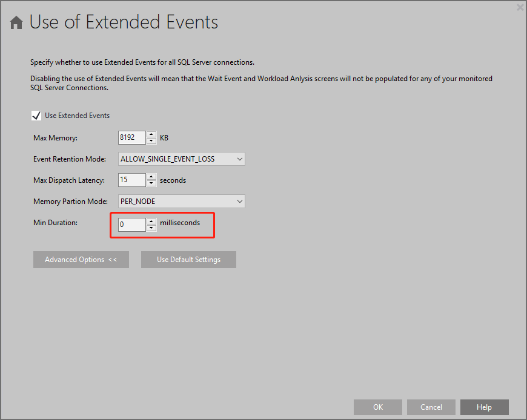Raise Max Dispatch Latency using up arrow
This screenshot has width=527, height=420.
[x=151, y=177]
